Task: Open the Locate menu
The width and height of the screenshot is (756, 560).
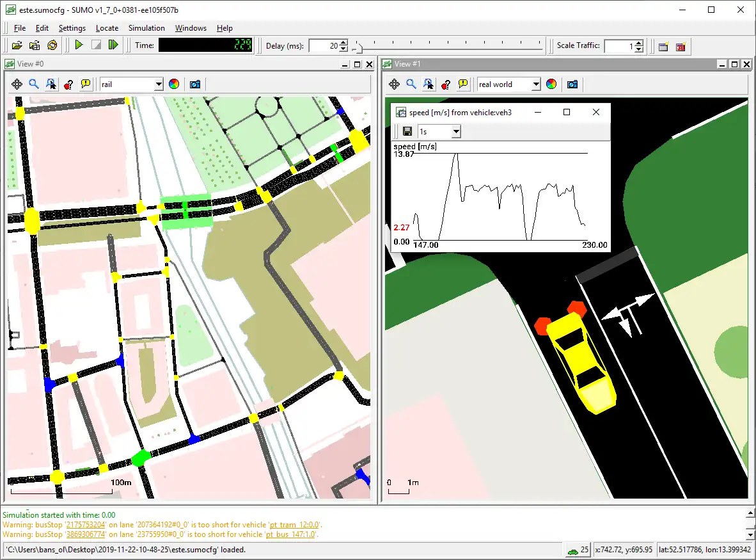Action: click(x=107, y=28)
